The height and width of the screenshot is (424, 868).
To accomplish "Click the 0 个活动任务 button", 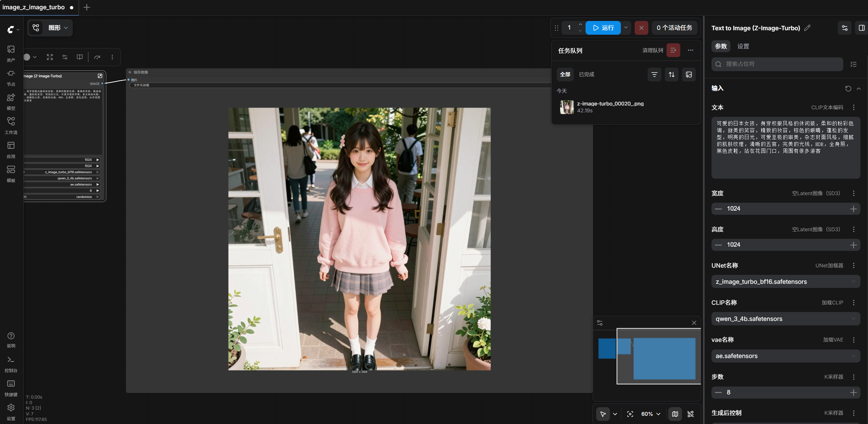I will [x=674, y=28].
